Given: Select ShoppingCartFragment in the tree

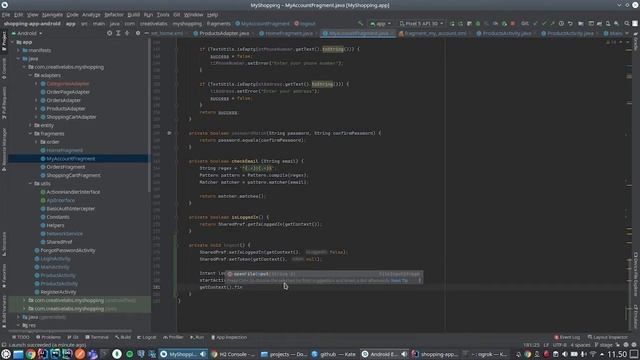Looking at the screenshot, I should 73,176.
